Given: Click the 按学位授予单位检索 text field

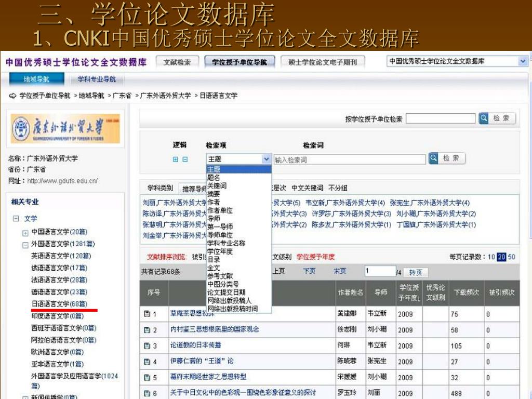Looking at the screenshot, I should tap(441, 118).
